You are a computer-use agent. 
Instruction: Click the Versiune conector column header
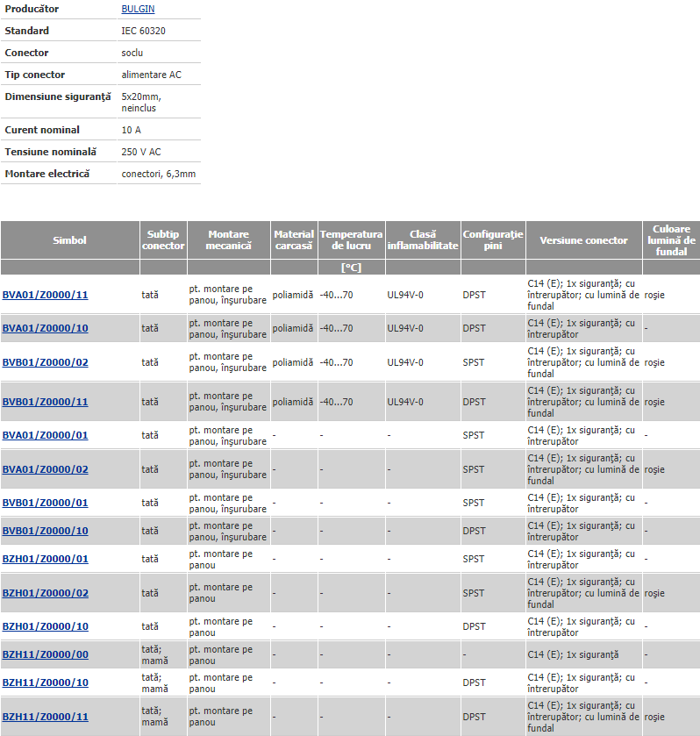click(x=583, y=240)
